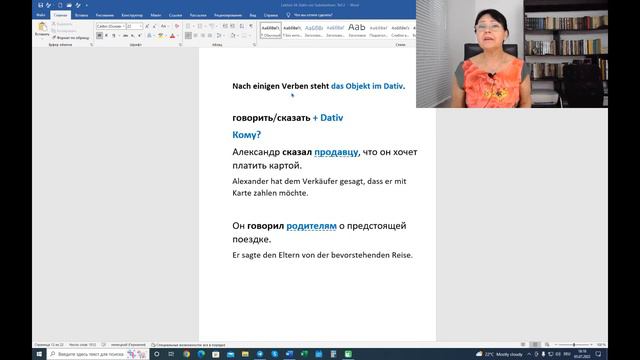
Task: Adjust the zoom slider in status bar
Action: pyautogui.click(x=573, y=344)
